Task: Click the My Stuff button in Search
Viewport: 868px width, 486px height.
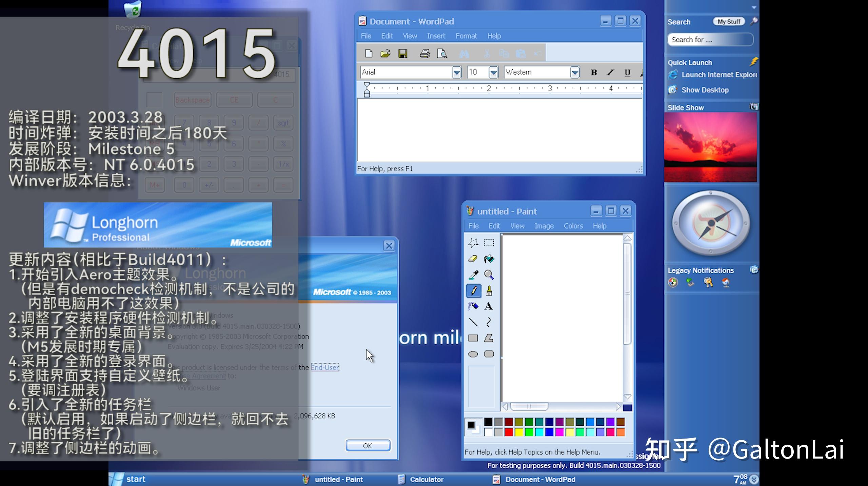Action: [729, 21]
